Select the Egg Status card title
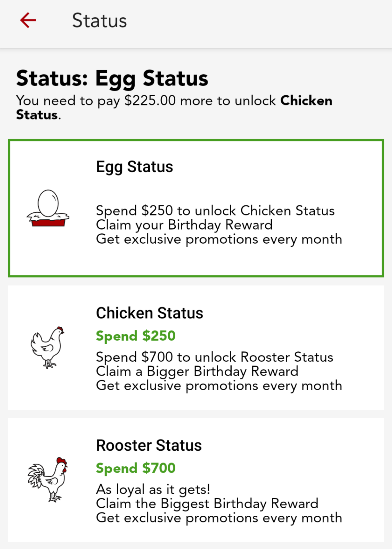Screen dimensions: 392x549 pyautogui.click(x=134, y=167)
